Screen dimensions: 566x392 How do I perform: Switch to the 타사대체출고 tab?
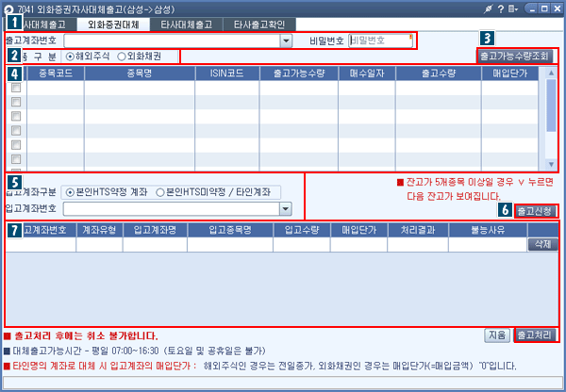[x=186, y=24]
